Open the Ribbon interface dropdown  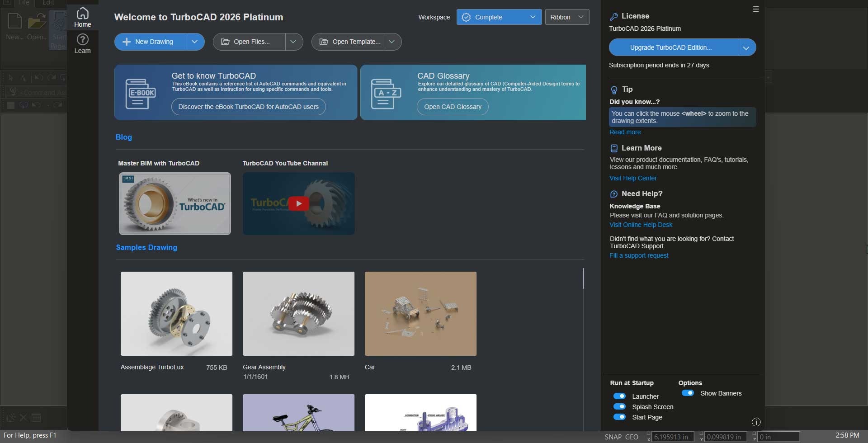pyautogui.click(x=567, y=17)
